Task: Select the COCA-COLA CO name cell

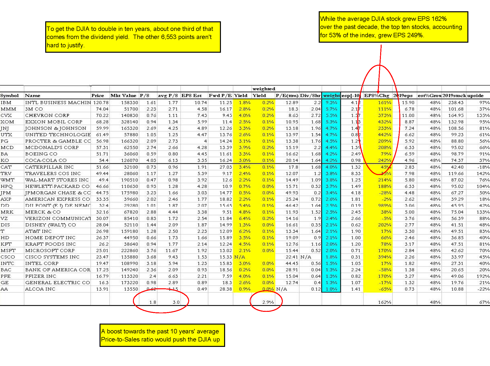Action: tap(46, 160)
